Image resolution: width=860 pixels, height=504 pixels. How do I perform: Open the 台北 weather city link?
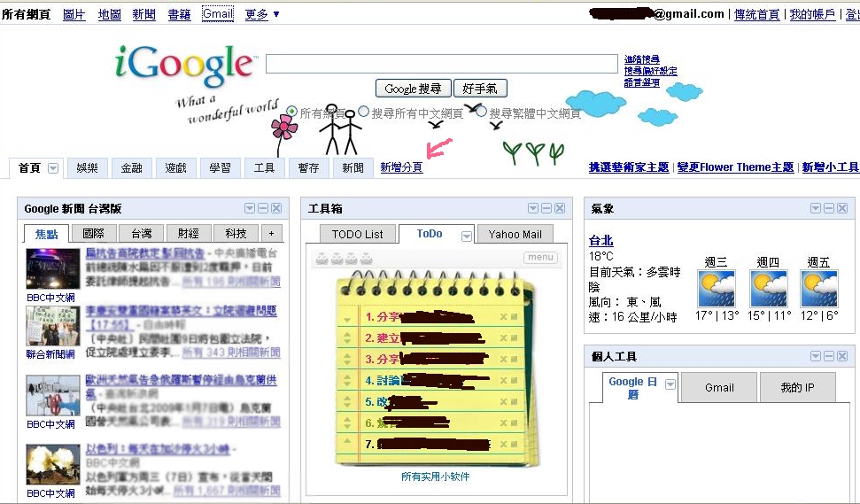coord(600,240)
